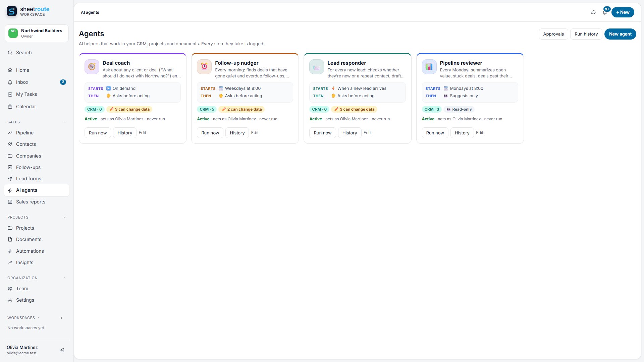Click the Team people icon
The image size is (644, 362).
pos(10,289)
